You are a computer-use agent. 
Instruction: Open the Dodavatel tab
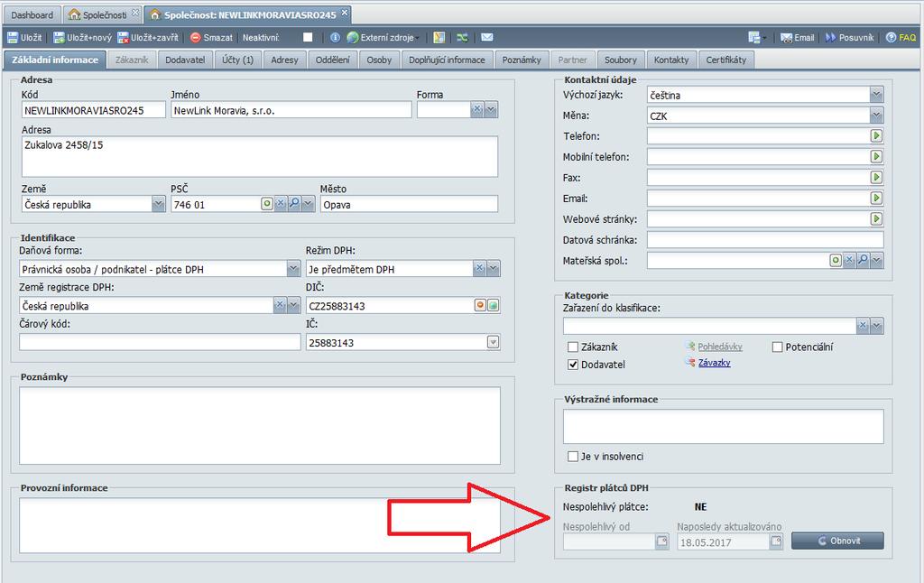pos(185,60)
